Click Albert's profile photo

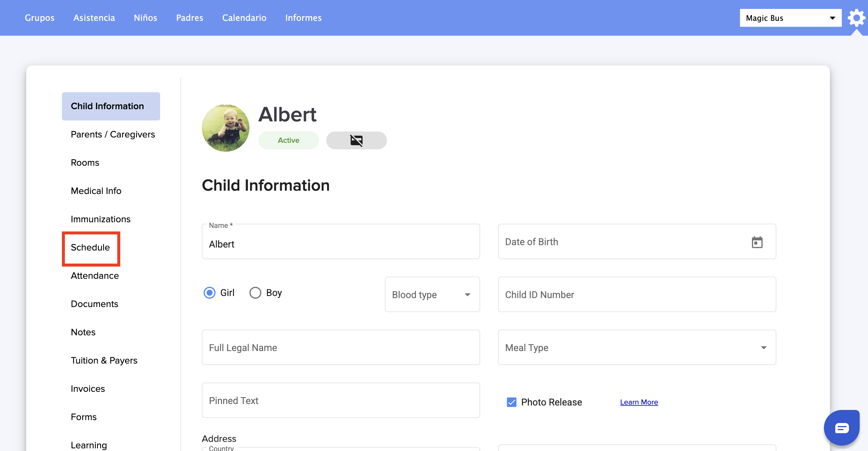[x=225, y=128]
